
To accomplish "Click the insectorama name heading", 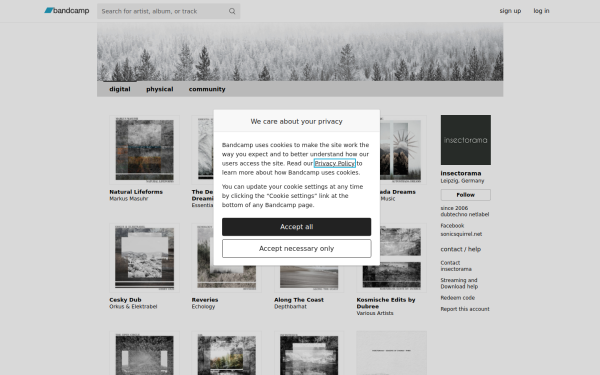I will 461,173.
